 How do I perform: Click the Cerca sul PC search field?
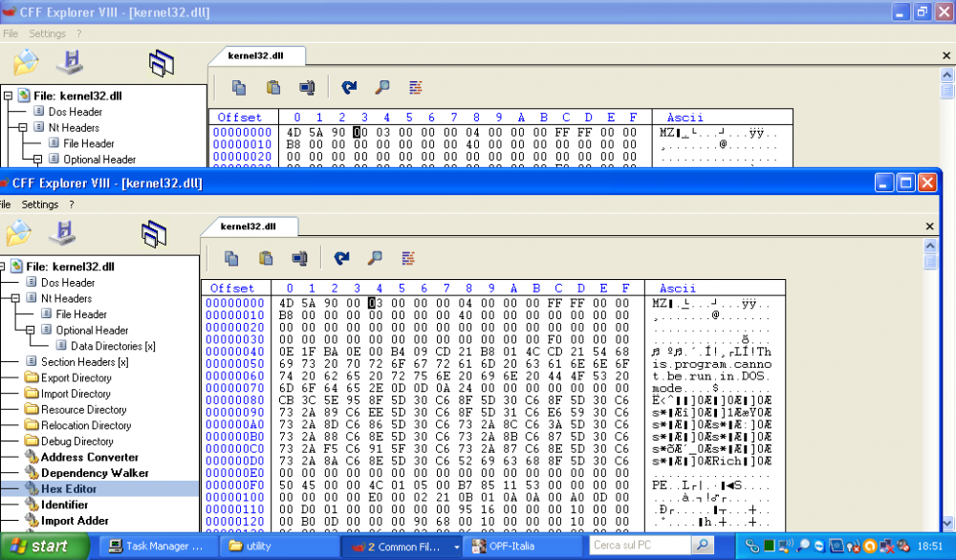638,546
